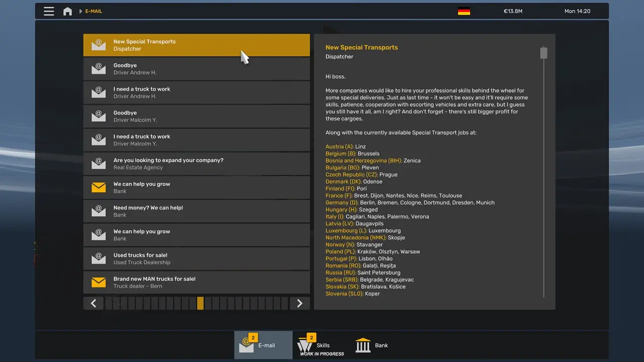Screen dimensions: 644x362
Task: Select the last page indicator segment
Action: pos(285,303)
